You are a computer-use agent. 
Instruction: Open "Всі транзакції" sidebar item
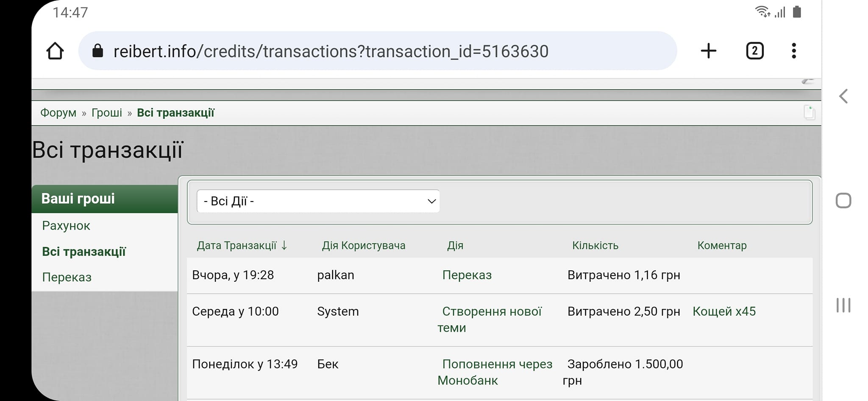click(x=84, y=252)
